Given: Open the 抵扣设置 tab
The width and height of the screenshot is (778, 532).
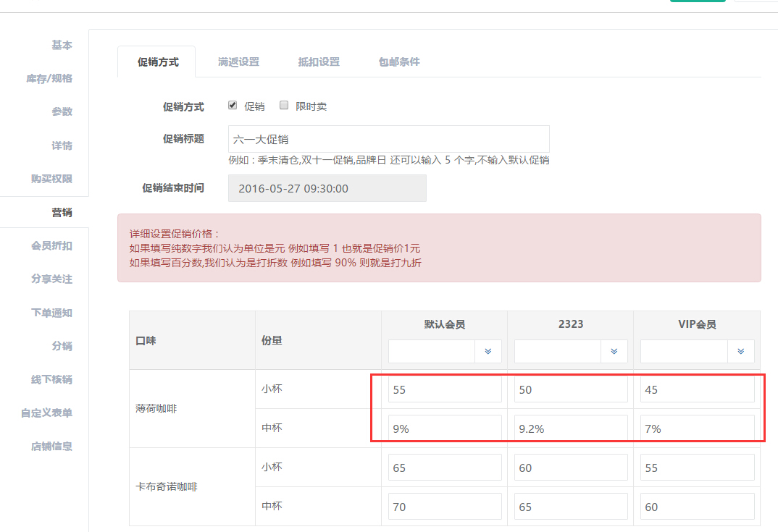Looking at the screenshot, I should 319,62.
